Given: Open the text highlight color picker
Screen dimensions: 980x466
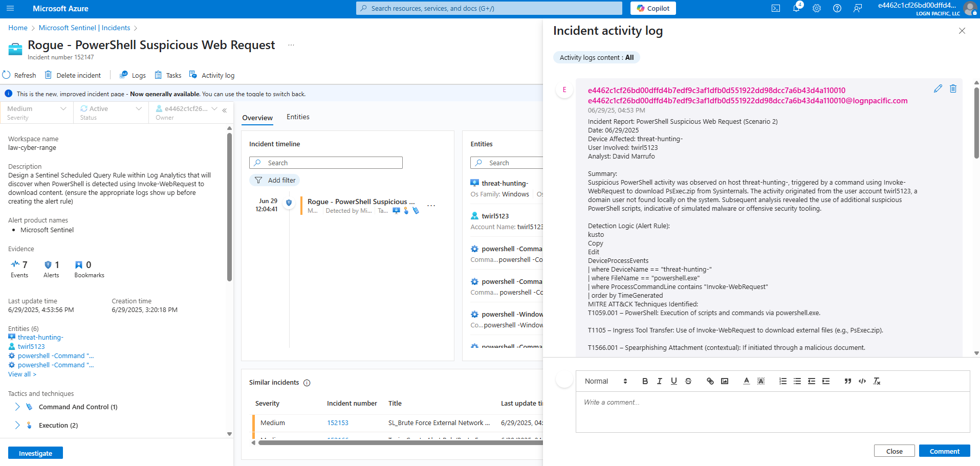Looking at the screenshot, I should 761,381.
